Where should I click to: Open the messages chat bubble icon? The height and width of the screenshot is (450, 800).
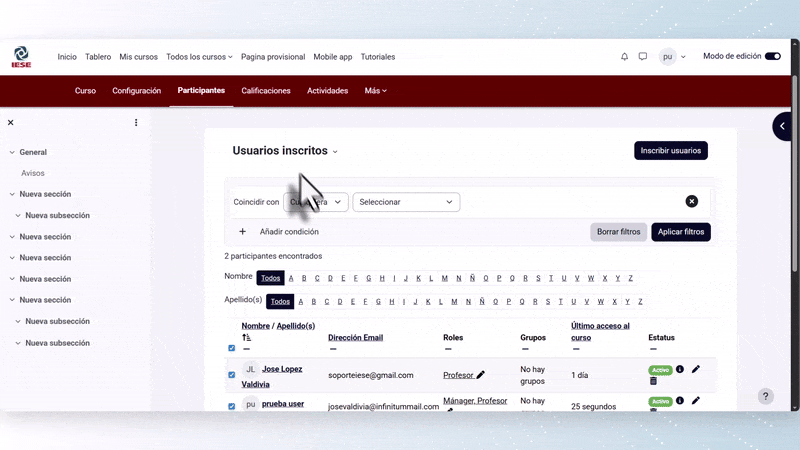coord(643,57)
